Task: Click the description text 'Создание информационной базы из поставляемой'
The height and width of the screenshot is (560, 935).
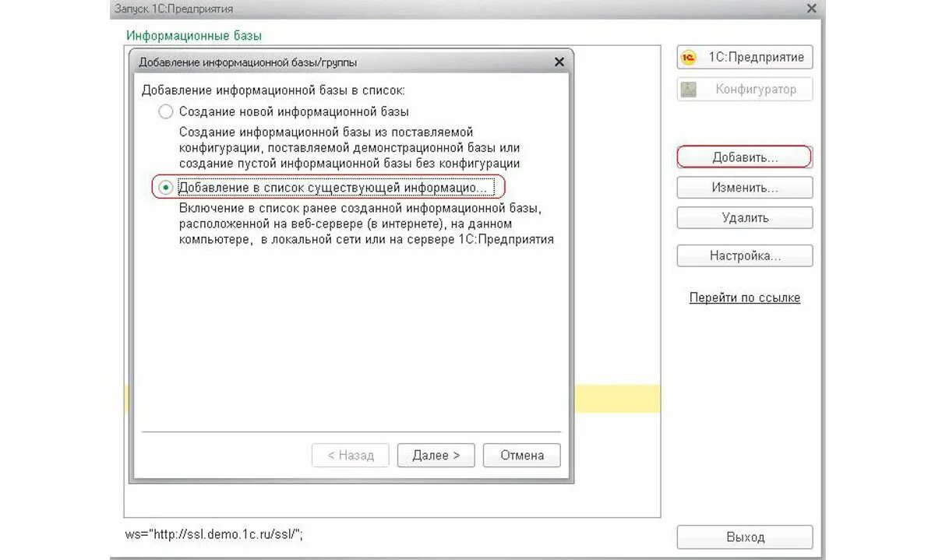Action: click(326, 132)
